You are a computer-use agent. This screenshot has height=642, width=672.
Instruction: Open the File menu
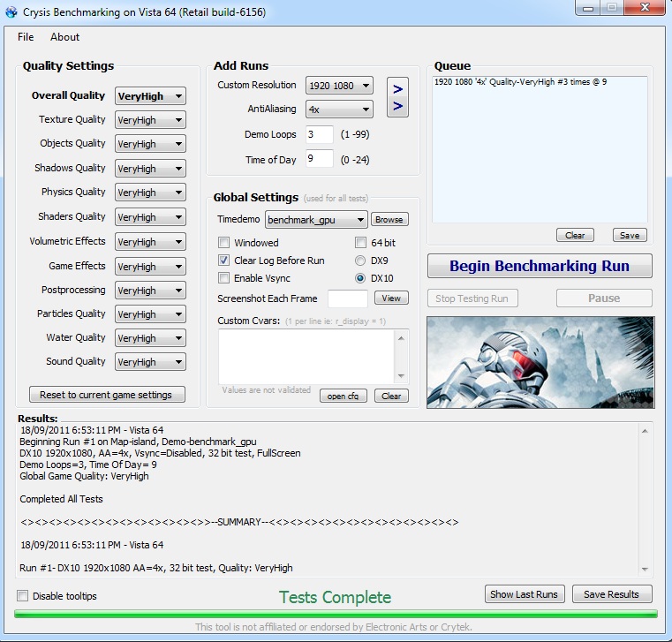point(26,37)
